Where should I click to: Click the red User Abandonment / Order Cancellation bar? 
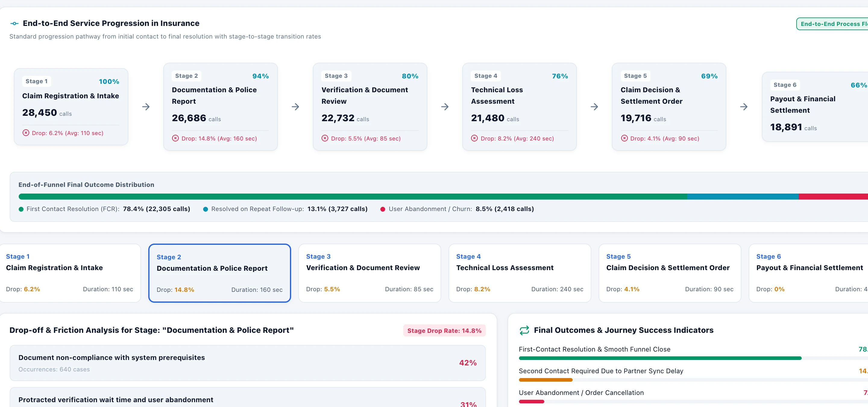pyautogui.click(x=531, y=401)
